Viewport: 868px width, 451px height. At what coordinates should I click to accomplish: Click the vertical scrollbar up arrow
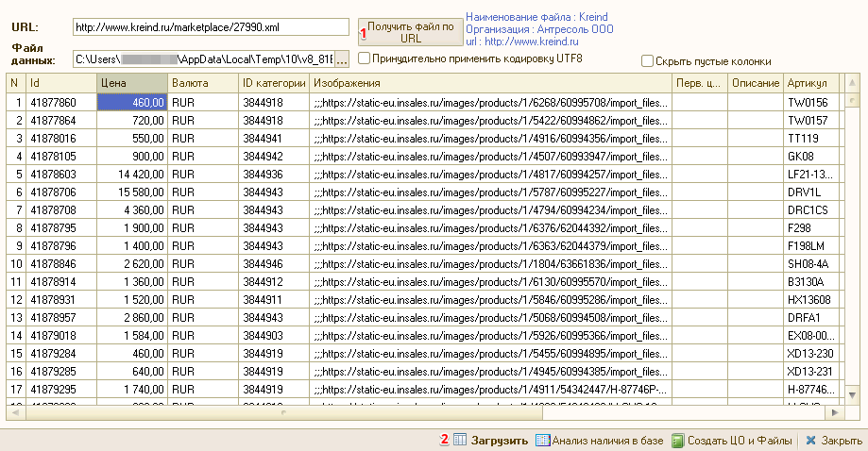tap(851, 83)
